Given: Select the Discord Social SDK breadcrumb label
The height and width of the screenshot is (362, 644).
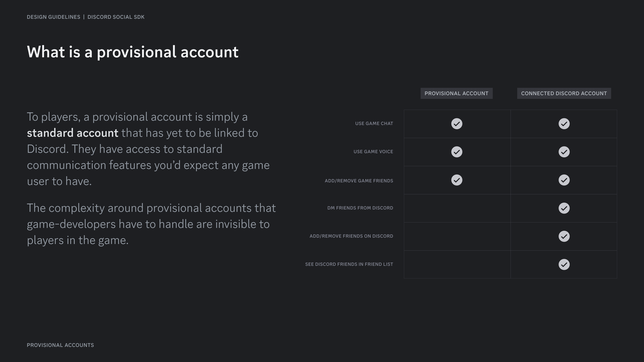Looking at the screenshot, I should [x=116, y=17].
